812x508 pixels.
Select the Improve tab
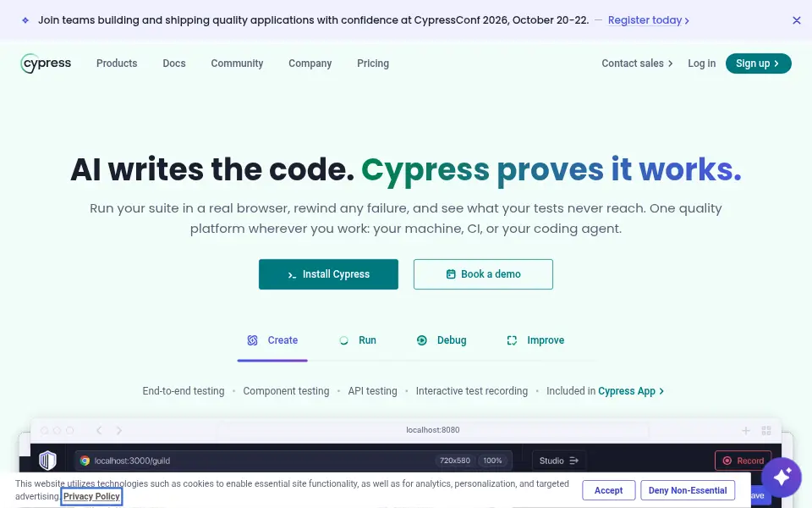535,340
